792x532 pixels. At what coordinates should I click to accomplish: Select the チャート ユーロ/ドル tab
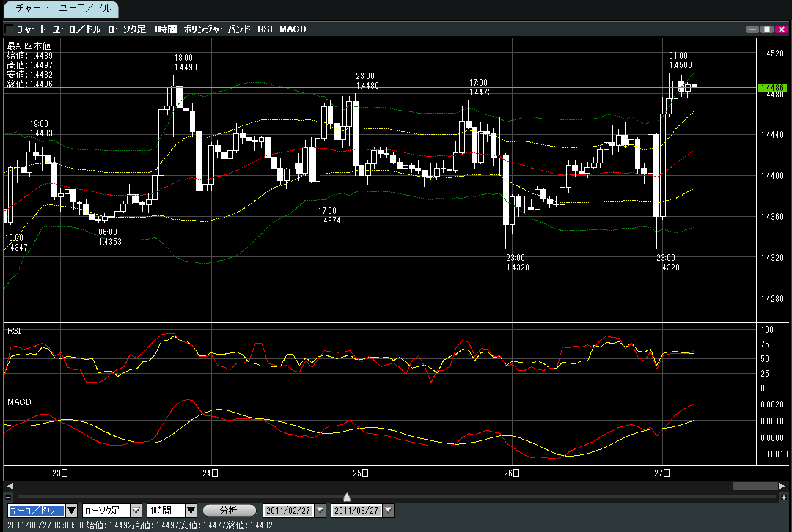pos(59,10)
